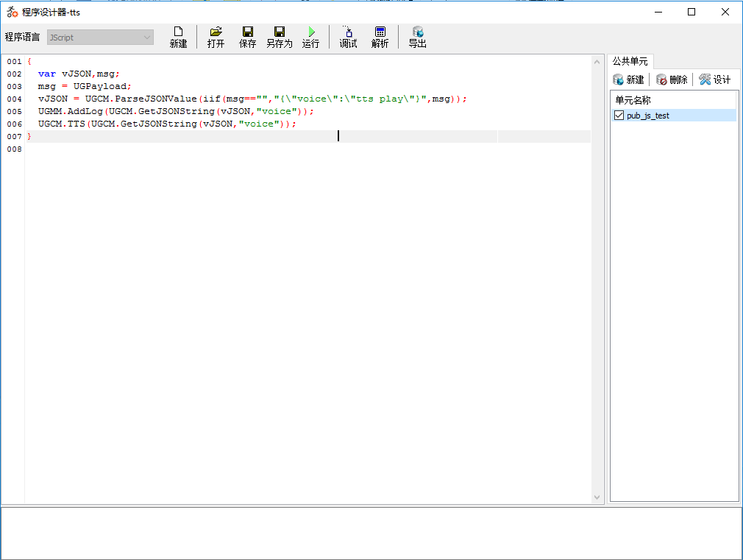The width and height of the screenshot is (743, 560).
Task: Click the app icon in the title bar
Action: pos(13,12)
